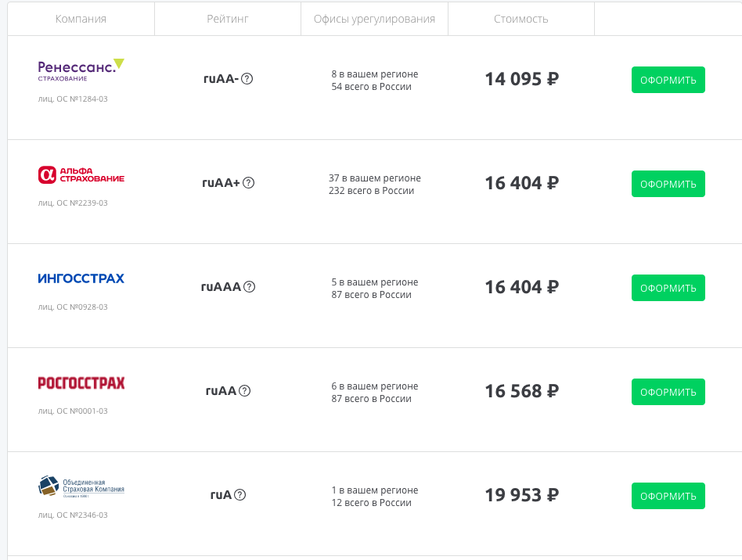Click the Рейтинг column header
The width and height of the screenshot is (742, 560).
(x=228, y=19)
